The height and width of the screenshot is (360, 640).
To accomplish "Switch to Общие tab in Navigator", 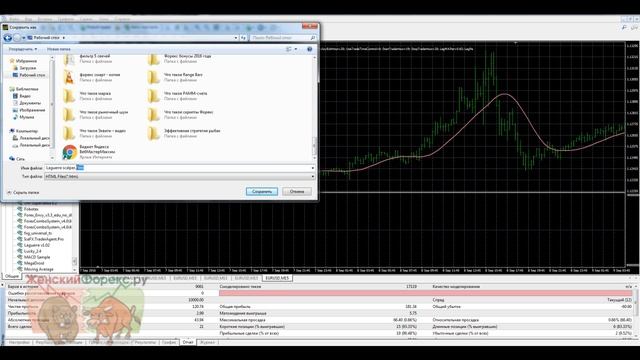I will click(x=11, y=276).
